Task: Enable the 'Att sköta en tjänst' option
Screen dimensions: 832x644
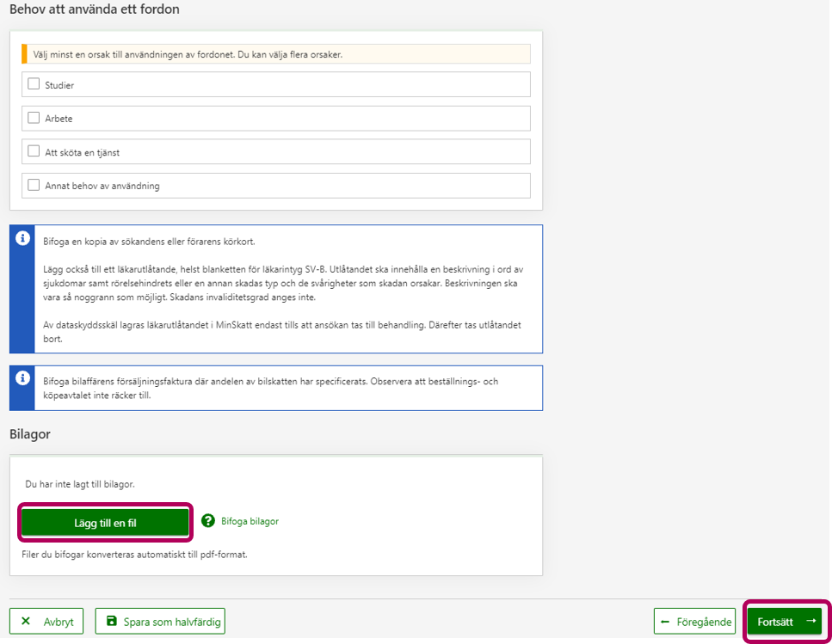Action: point(34,151)
